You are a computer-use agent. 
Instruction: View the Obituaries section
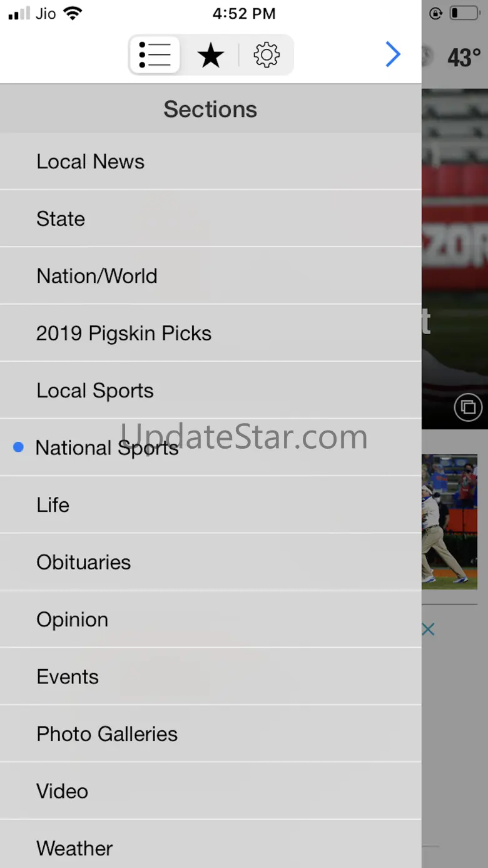[211, 563]
